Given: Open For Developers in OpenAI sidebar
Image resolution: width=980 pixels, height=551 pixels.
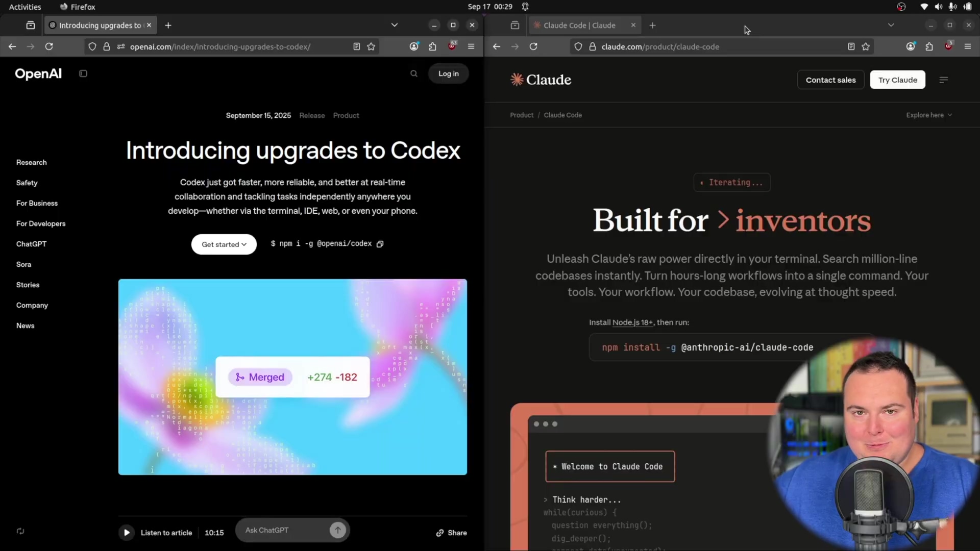Looking at the screenshot, I should point(41,223).
